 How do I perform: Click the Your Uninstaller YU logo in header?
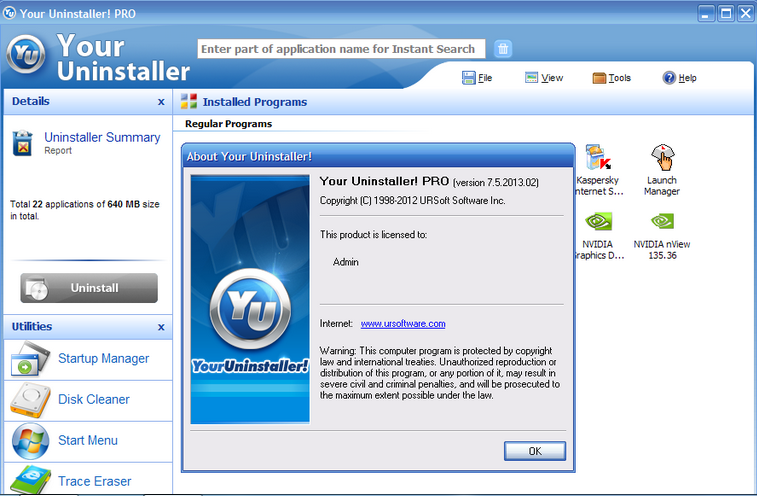click(26, 54)
